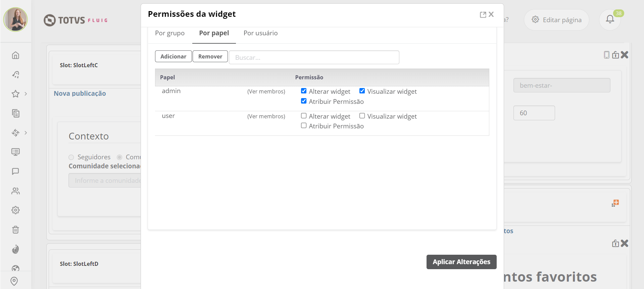Click the mobile device icon on top widget
The height and width of the screenshot is (289, 644).
[607, 55]
